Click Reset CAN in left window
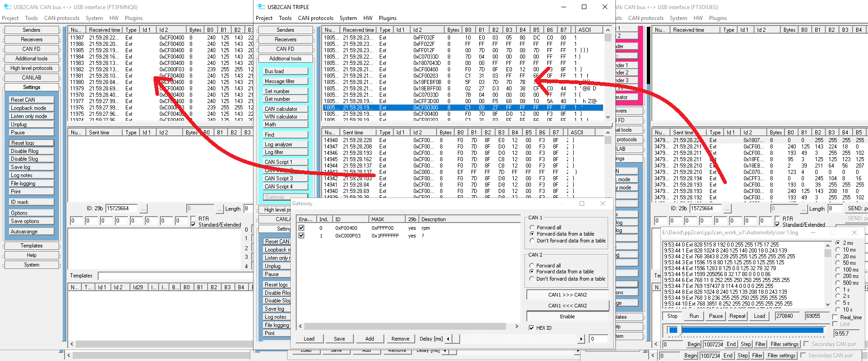This screenshot has height=361, width=868. pos(31,100)
